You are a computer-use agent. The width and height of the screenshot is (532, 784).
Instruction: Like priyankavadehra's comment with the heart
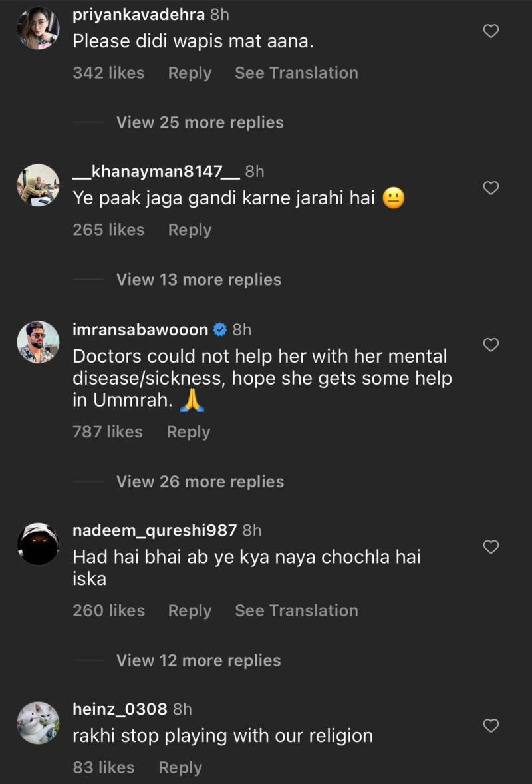(491, 31)
